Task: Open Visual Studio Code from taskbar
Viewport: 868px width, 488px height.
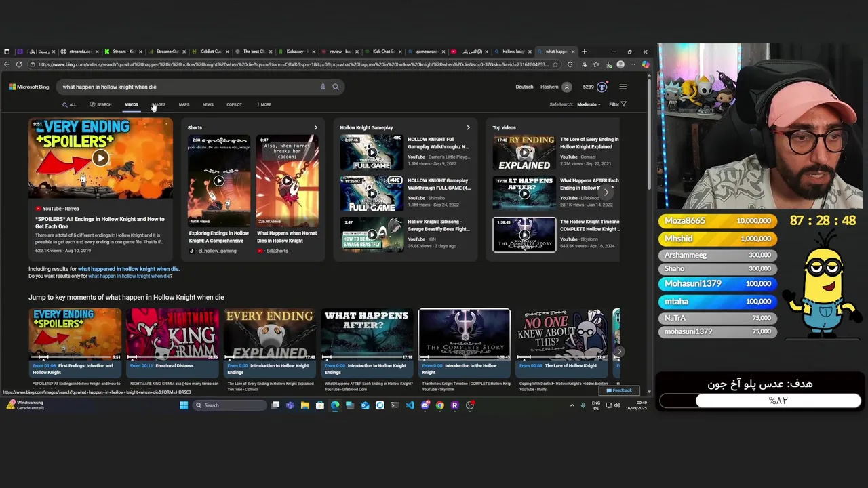Action: [410, 405]
